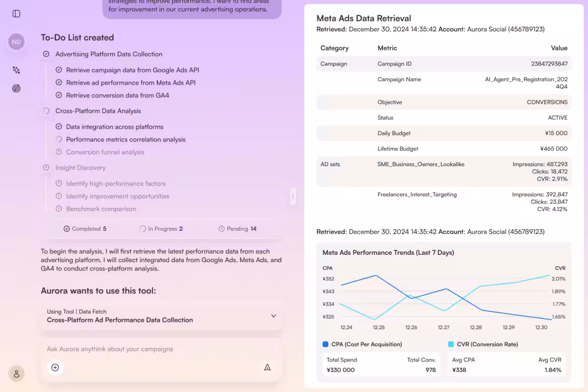The height and width of the screenshot is (392, 588).
Task: Expand the Cross-Platform Ad Performance tool chevron
Action: [x=273, y=316]
